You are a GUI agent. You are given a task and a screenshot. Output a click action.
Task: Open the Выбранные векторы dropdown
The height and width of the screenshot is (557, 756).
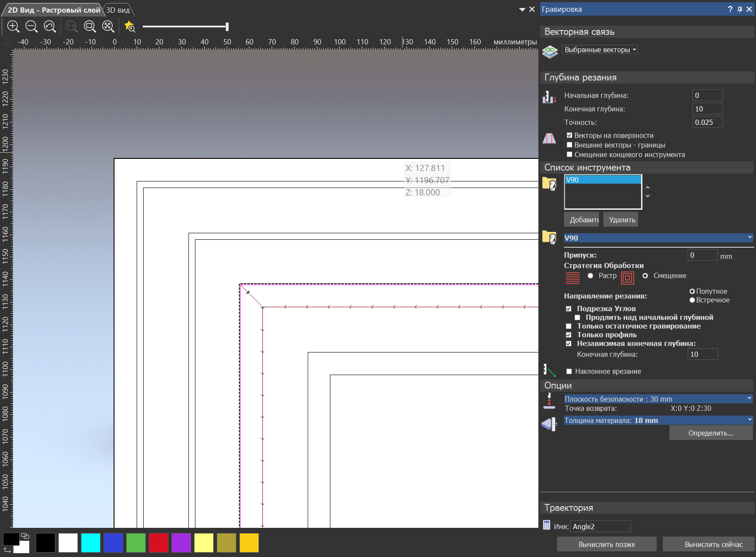pyautogui.click(x=600, y=50)
